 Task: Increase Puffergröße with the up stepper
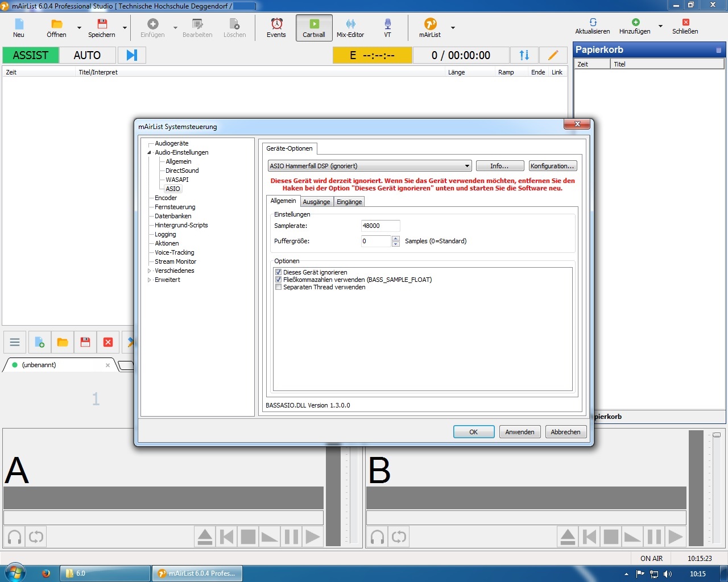point(396,238)
